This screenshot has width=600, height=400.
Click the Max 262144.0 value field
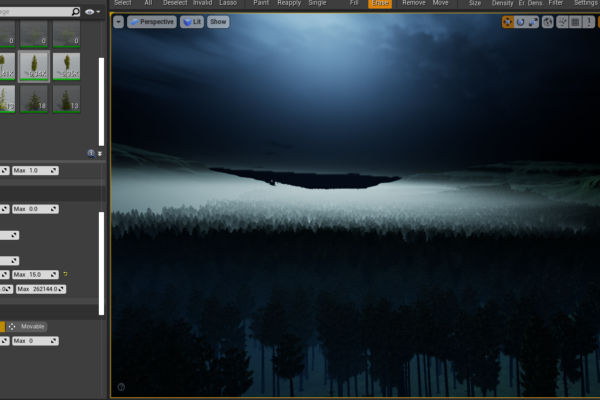pos(41,289)
